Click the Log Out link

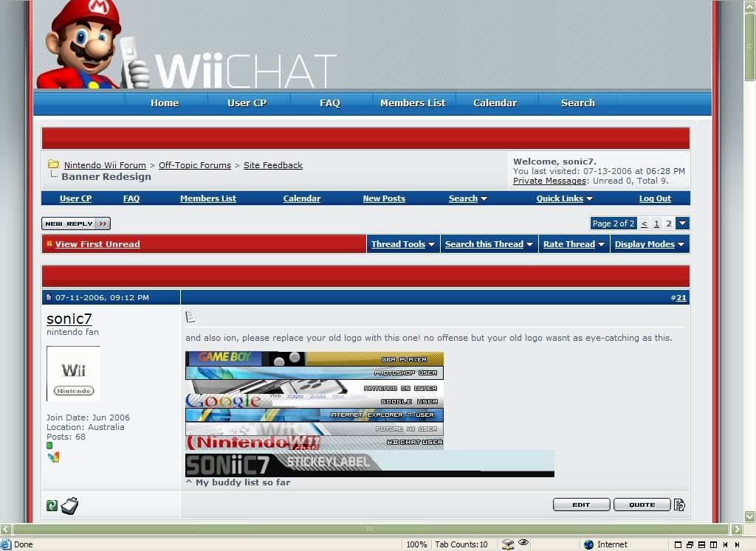[655, 198]
